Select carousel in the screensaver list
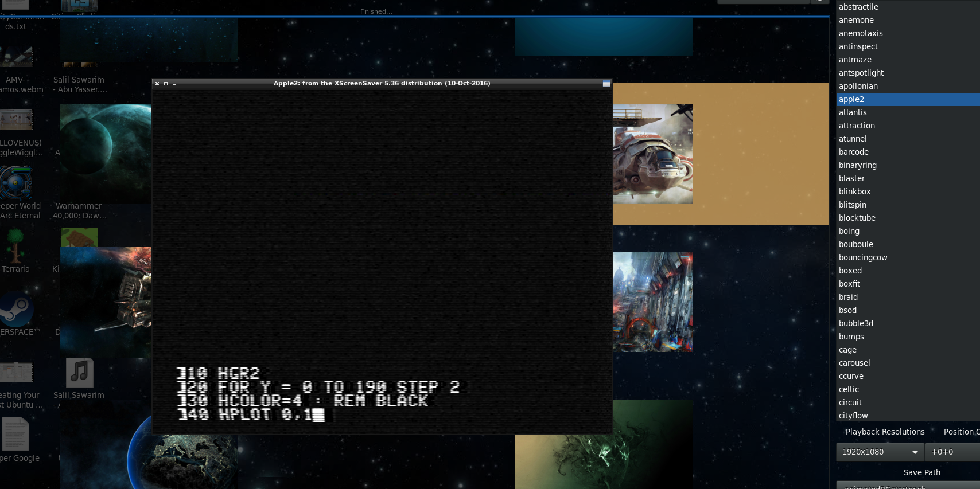Image resolution: width=980 pixels, height=489 pixels. coord(908,363)
